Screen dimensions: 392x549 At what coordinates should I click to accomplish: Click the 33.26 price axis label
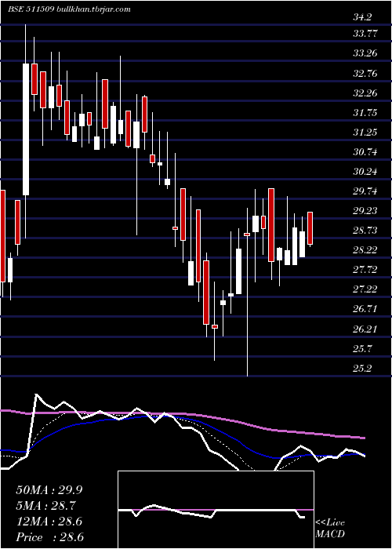click(x=365, y=53)
